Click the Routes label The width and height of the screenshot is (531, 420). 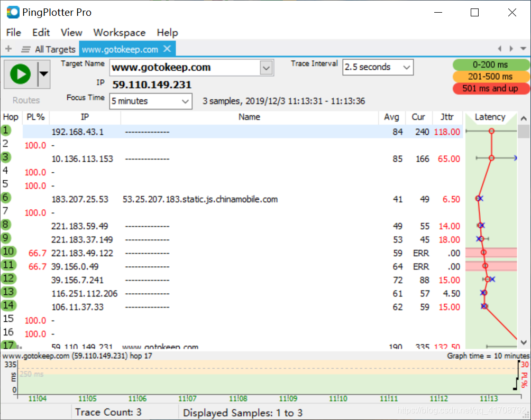click(x=26, y=100)
